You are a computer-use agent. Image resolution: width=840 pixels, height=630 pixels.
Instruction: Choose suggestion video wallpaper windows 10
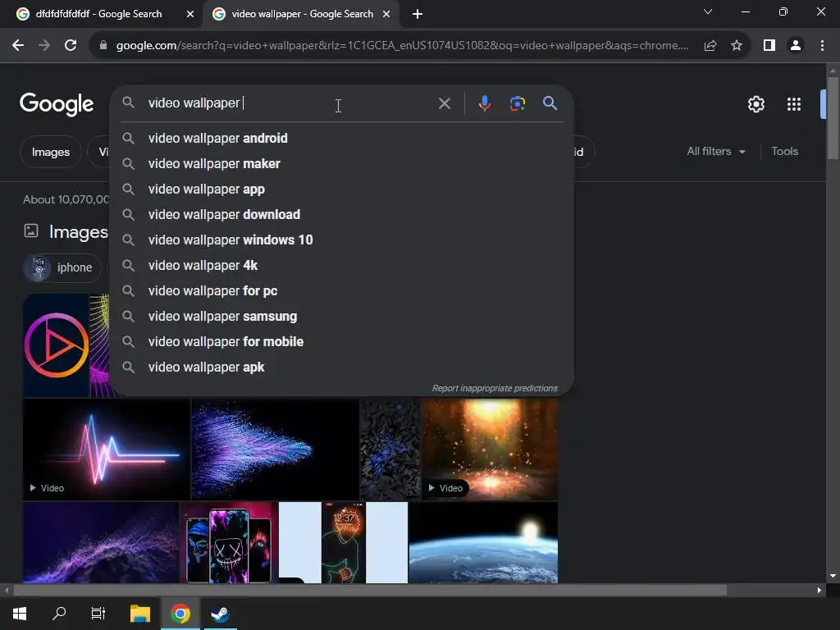[x=342, y=240]
